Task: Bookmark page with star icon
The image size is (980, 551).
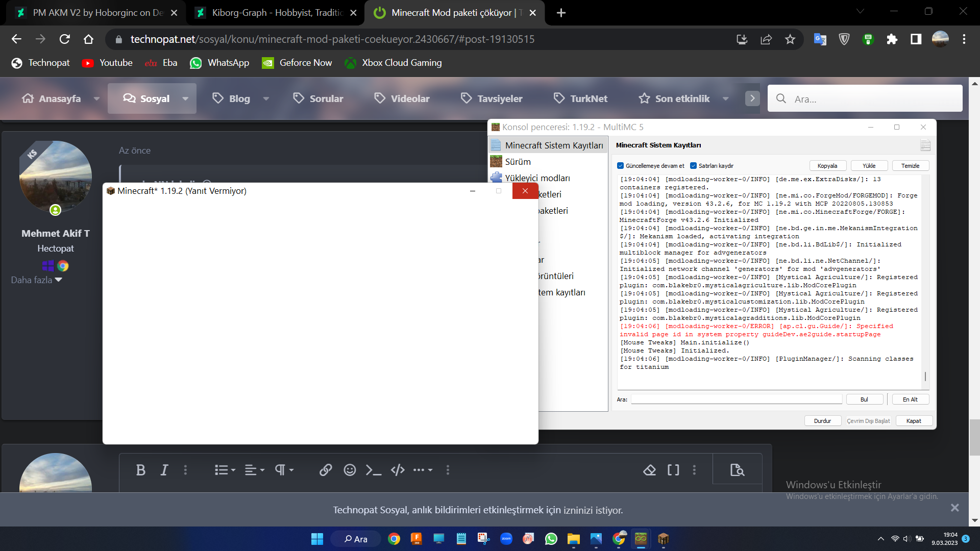Action: click(x=790, y=39)
